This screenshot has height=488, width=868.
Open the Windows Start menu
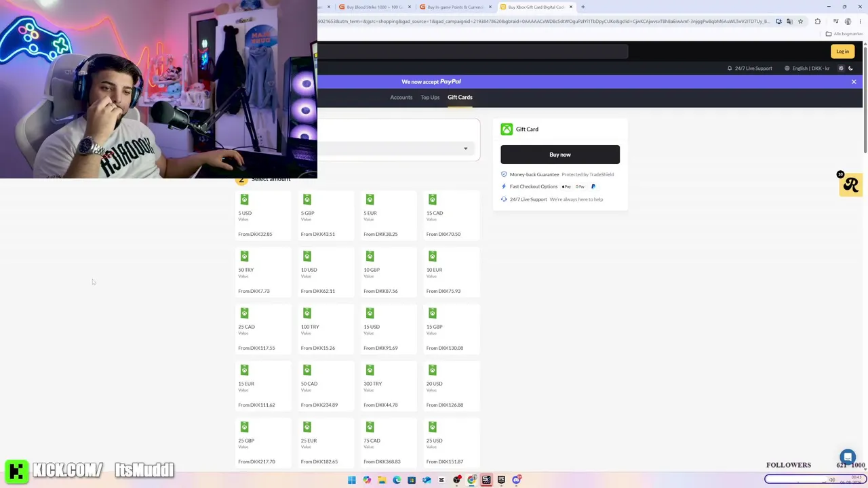pos(352,480)
